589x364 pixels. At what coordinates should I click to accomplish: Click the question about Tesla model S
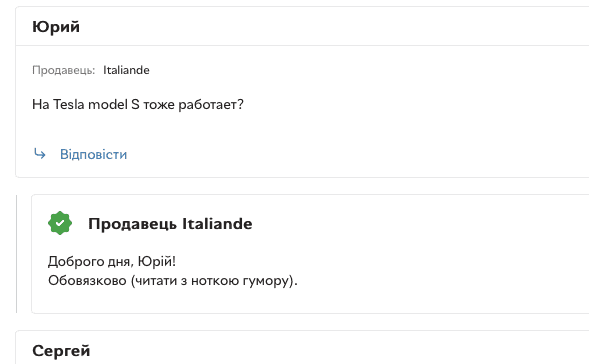[x=138, y=104]
